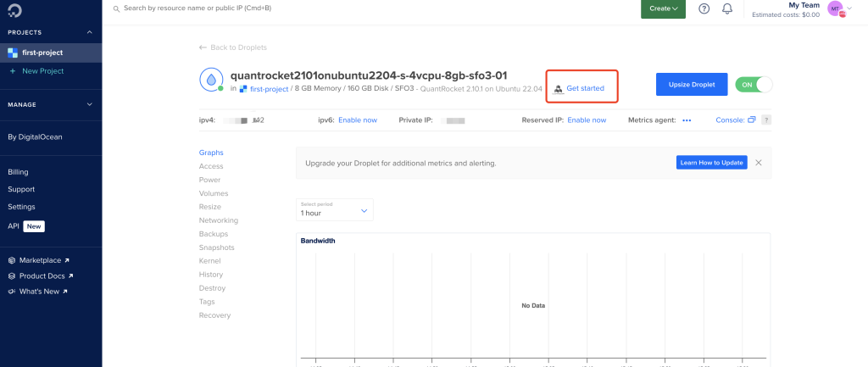This screenshot has width=868, height=367.
Task: Click the My Team name text
Action: coord(804,6)
